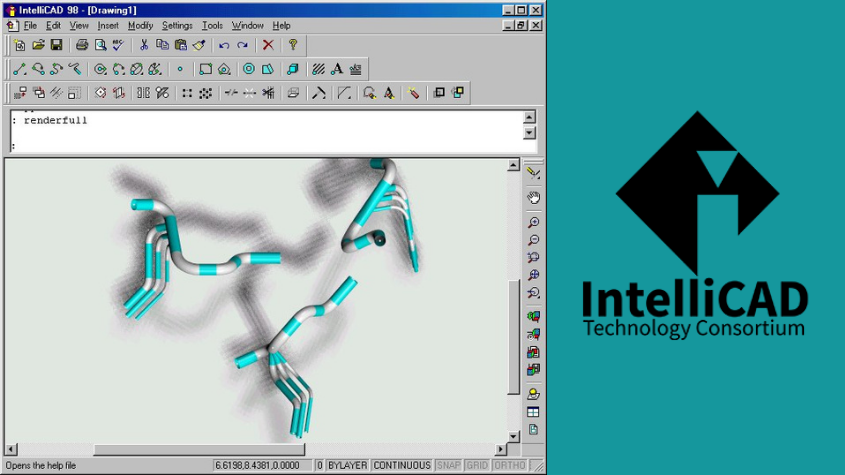Viewport: 845px width, 475px height.
Task: Open a file with the folder icon
Action: (38, 45)
